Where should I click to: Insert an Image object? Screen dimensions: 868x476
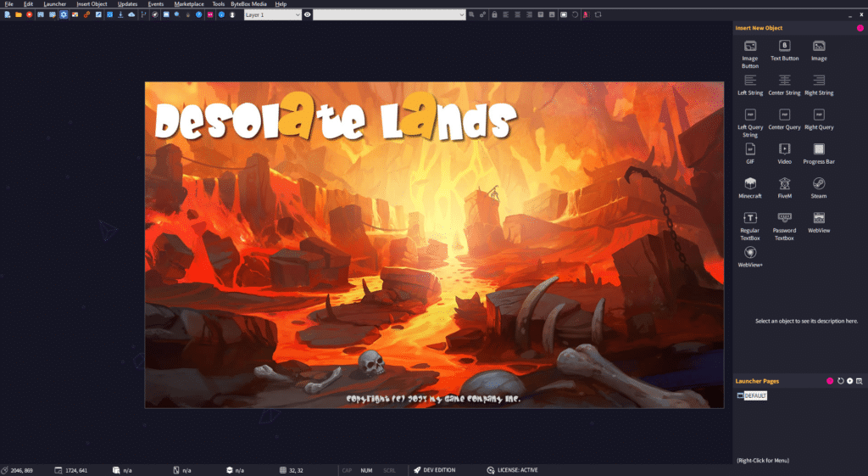pyautogui.click(x=819, y=50)
